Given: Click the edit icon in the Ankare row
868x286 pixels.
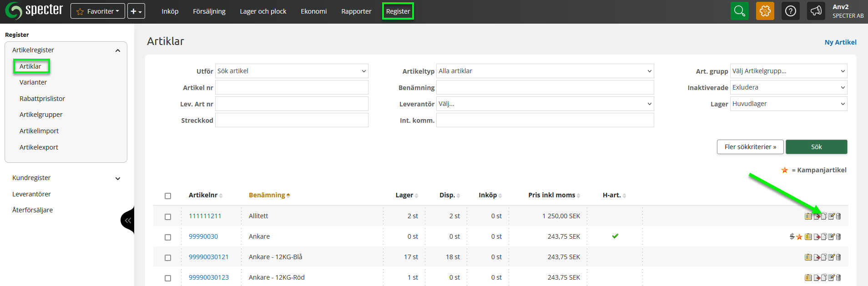Looking at the screenshot, I should click(831, 237).
